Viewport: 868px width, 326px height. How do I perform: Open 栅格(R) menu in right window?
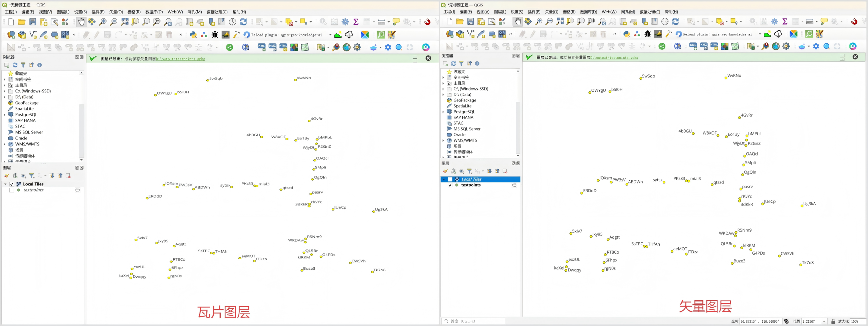click(x=569, y=12)
